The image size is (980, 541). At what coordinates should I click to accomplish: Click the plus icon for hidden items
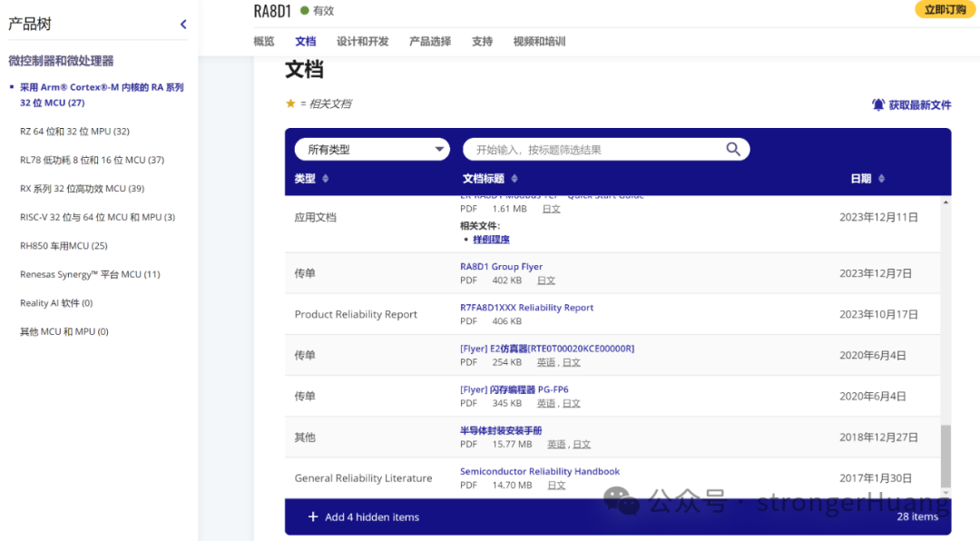pos(313,516)
